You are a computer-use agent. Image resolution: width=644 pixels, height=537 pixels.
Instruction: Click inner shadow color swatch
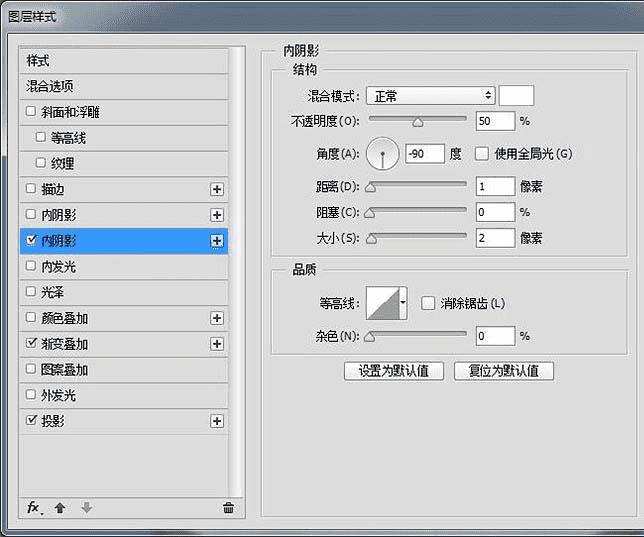[x=516, y=96]
